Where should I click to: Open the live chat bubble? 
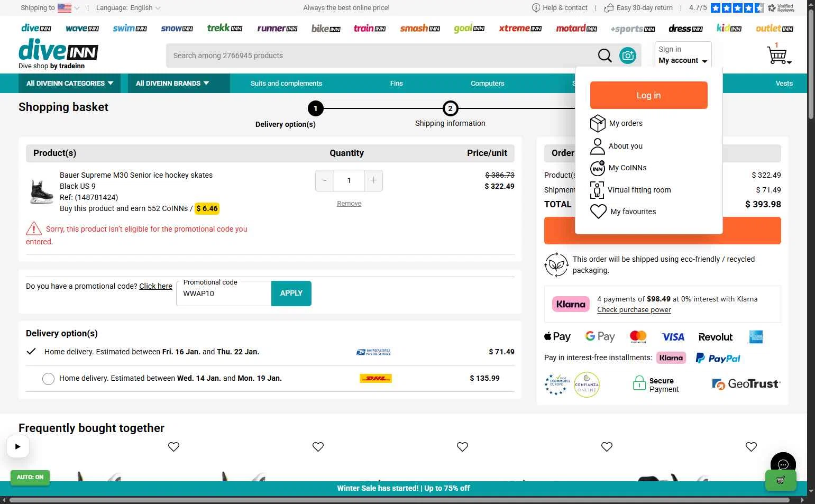783,465
